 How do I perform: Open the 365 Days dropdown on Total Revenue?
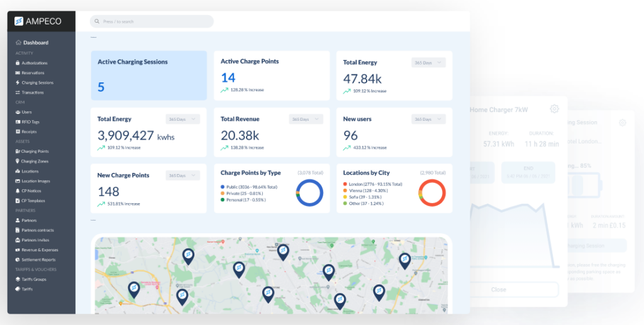tap(306, 119)
